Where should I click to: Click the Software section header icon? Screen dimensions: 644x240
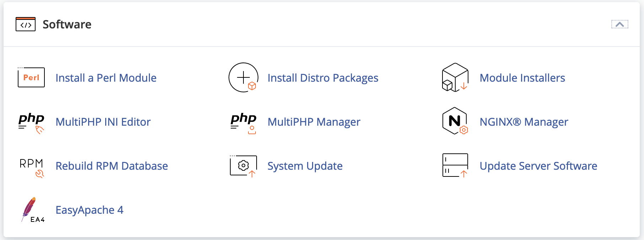click(x=26, y=24)
